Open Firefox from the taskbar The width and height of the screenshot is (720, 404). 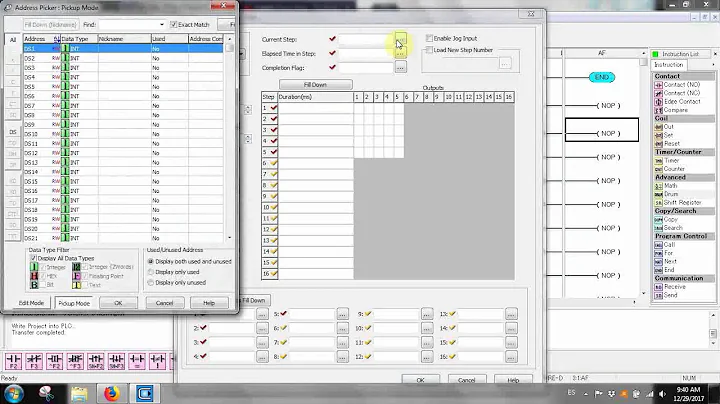pos(112,393)
